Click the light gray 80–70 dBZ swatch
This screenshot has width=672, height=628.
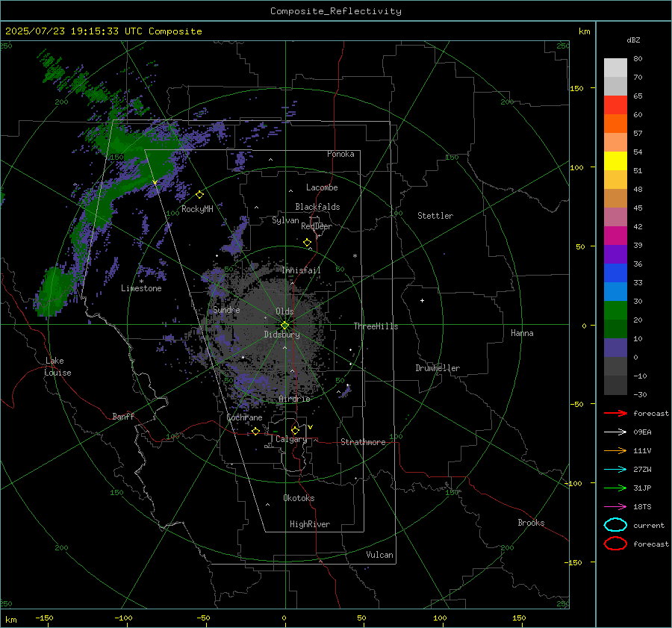(x=615, y=68)
